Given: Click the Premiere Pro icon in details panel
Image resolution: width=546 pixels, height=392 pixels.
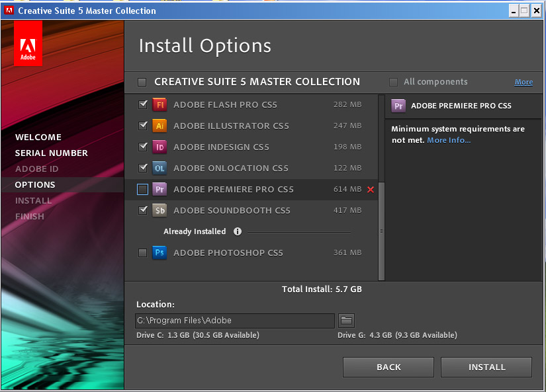Looking at the screenshot, I should coord(398,106).
